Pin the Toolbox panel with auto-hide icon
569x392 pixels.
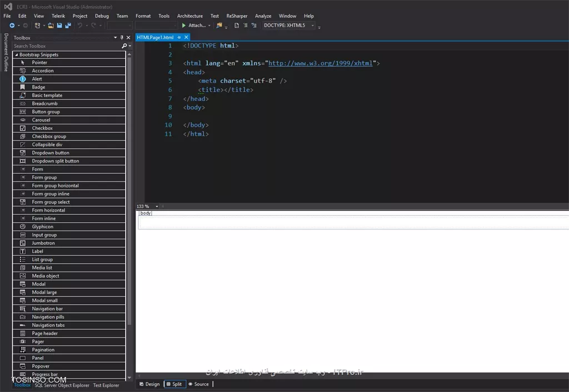[x=122, y=38]
